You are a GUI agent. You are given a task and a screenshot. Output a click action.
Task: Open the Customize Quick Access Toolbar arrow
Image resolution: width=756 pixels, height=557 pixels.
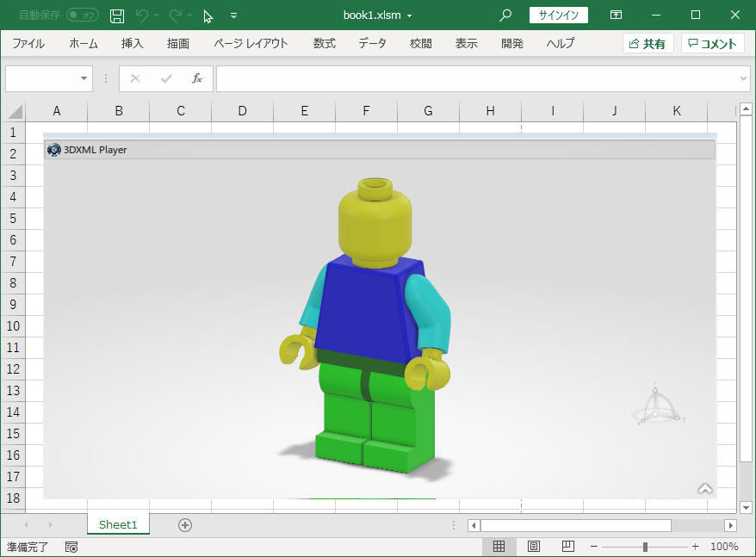pos(234,15)
